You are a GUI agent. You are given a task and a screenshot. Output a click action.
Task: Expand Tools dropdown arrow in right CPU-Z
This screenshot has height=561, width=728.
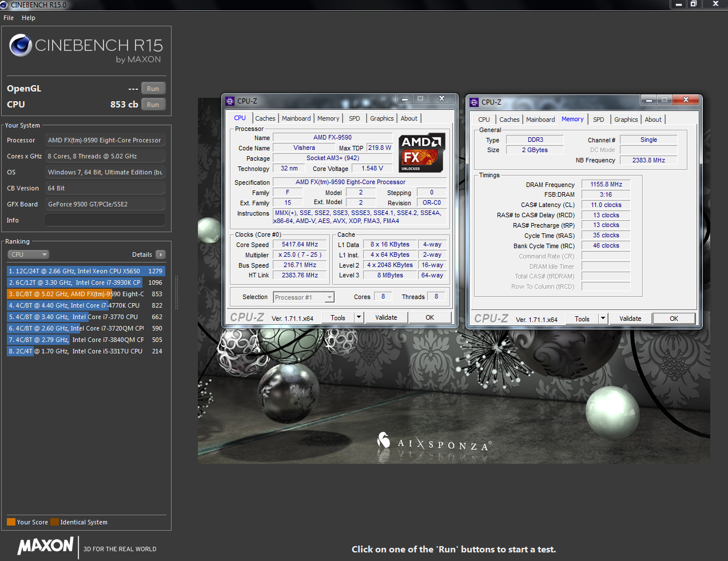coord(603,319)
